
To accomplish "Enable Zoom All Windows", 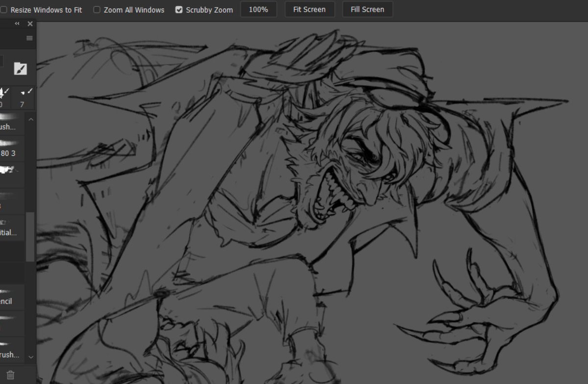I will (96, 9).
